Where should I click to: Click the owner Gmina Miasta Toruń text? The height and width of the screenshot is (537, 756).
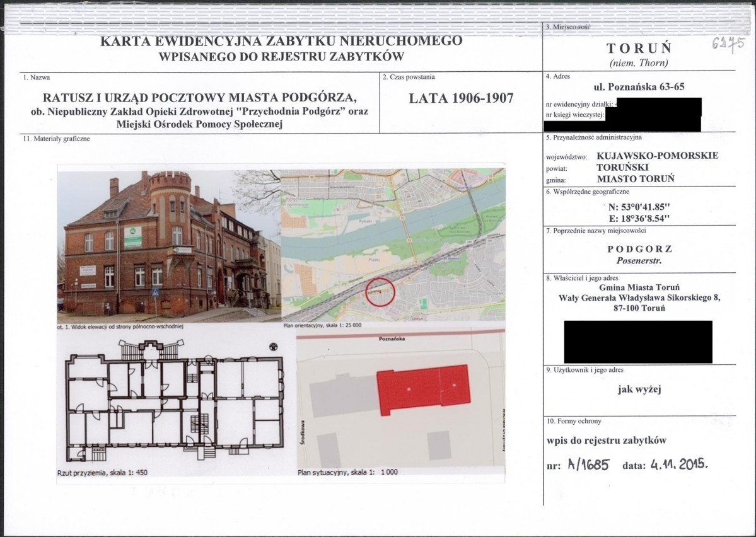639,287
